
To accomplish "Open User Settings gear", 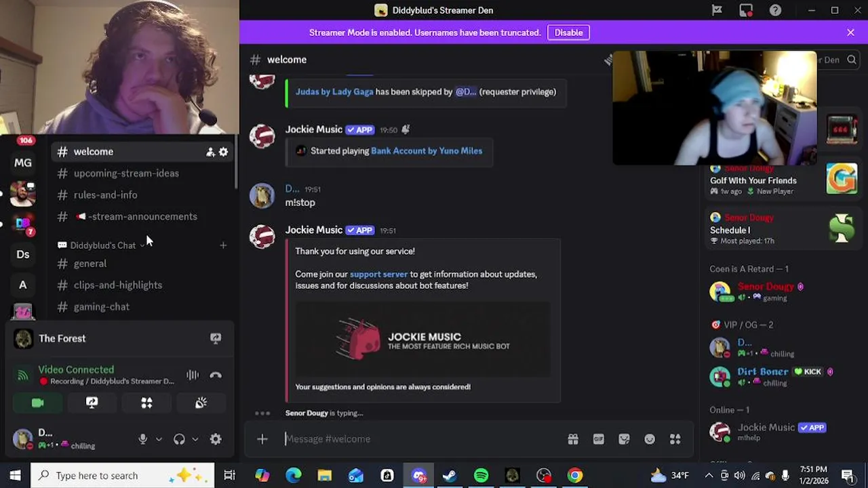I will [x=216, y=439].
